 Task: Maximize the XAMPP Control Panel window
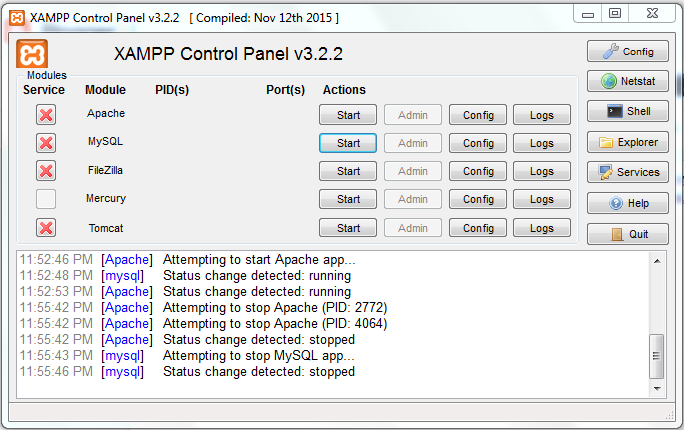pyautogui.click(x=615, y=14)
